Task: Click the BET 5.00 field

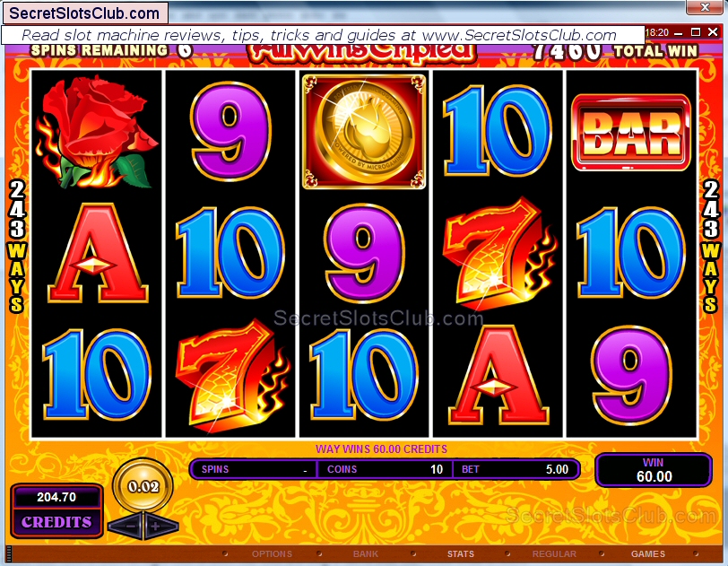Action: (516, 469)
